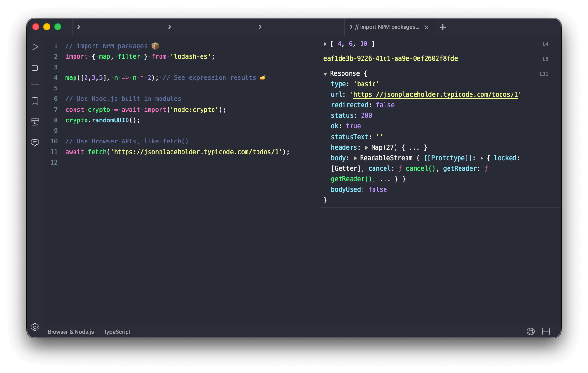This screenshot has height=373, width=588.
Task: Click line number 4 in editor gutter
Action: coord(56,77)
